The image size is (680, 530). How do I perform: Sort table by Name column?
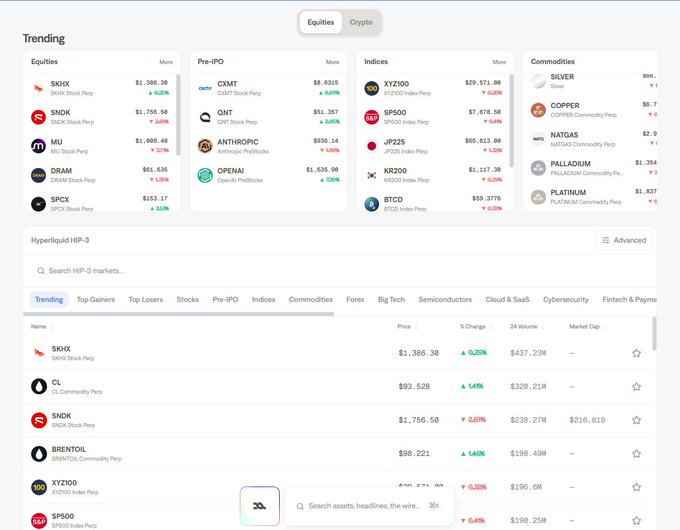(x=42, y=327)
